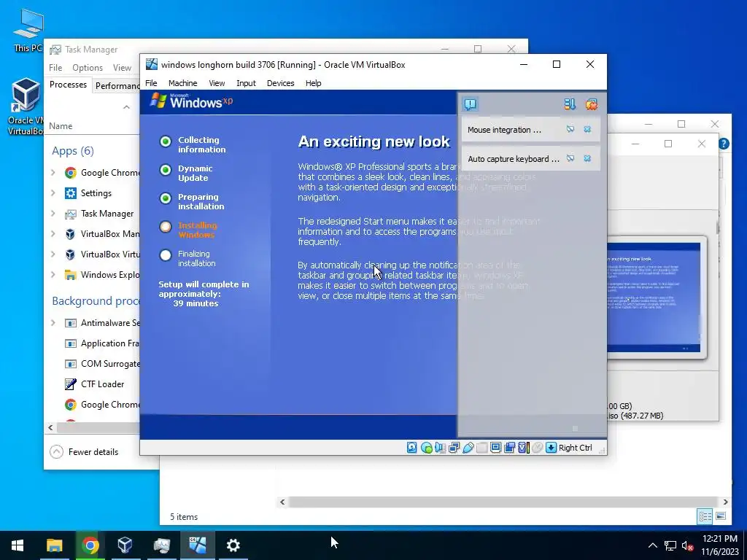The height and width of the screenshot is (560, 747).
Task: Click the notification ordering icon in VM panel
Action: [570, 104]
